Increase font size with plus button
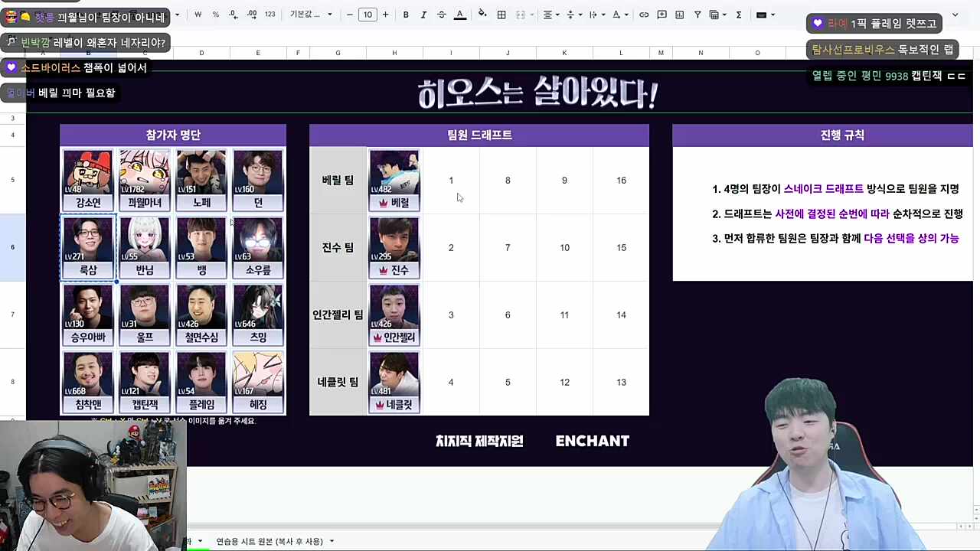Screen dimensions: 980x551 tap(385, 15)
